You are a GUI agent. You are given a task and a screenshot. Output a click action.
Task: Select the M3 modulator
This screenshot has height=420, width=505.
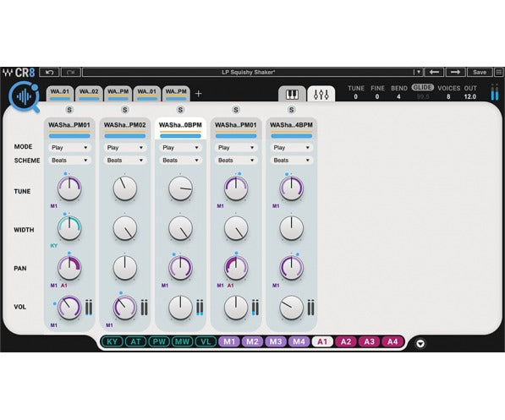coord(276,341)
